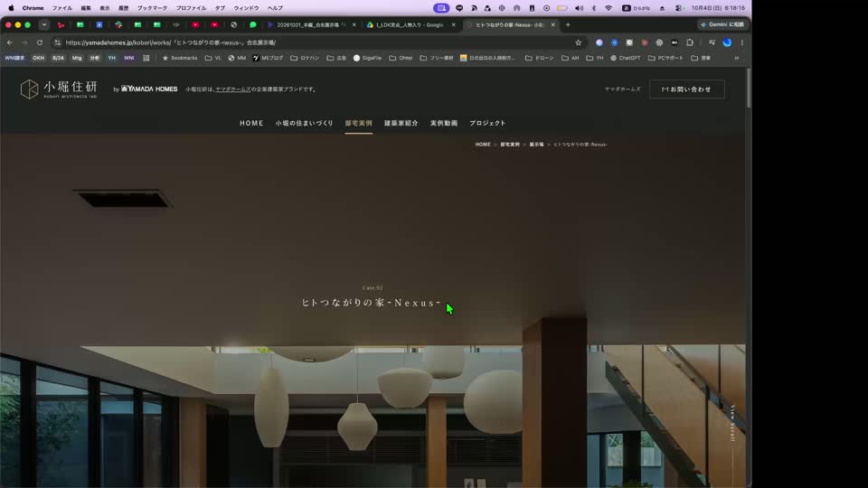Viewport: 868px width, 488px height.
Task: Click HOME in the breadcrumb trail
Action: click(x=483, y=145)
